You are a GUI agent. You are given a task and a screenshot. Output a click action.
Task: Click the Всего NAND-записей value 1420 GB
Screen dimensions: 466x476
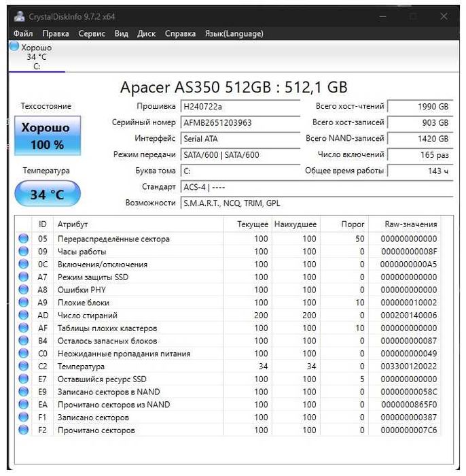coord(420,139)
